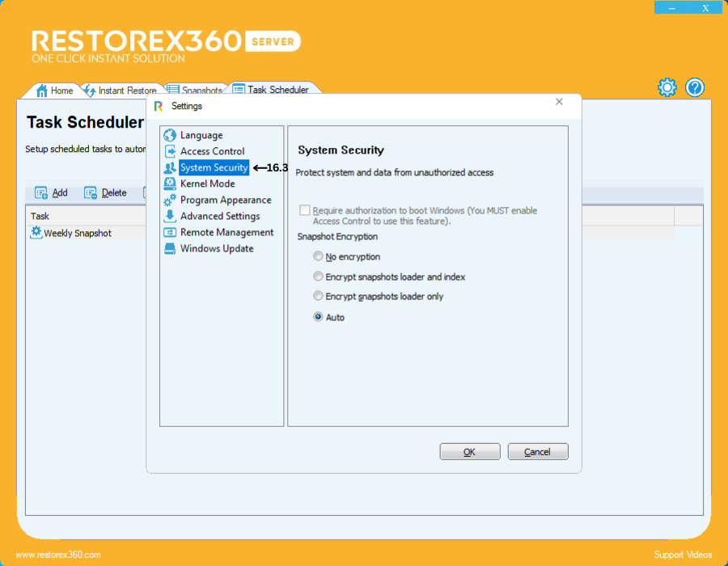The image size is (728, 566).
Task: Close the RestoreX360 main window
Action: [705, 8]
